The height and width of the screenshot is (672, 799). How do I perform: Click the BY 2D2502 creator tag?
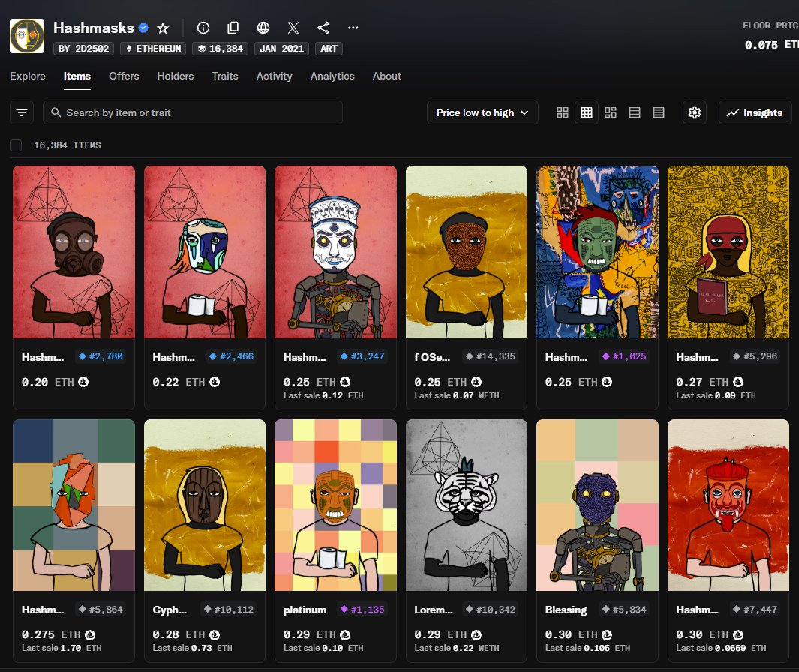click(x=83, y=49)
